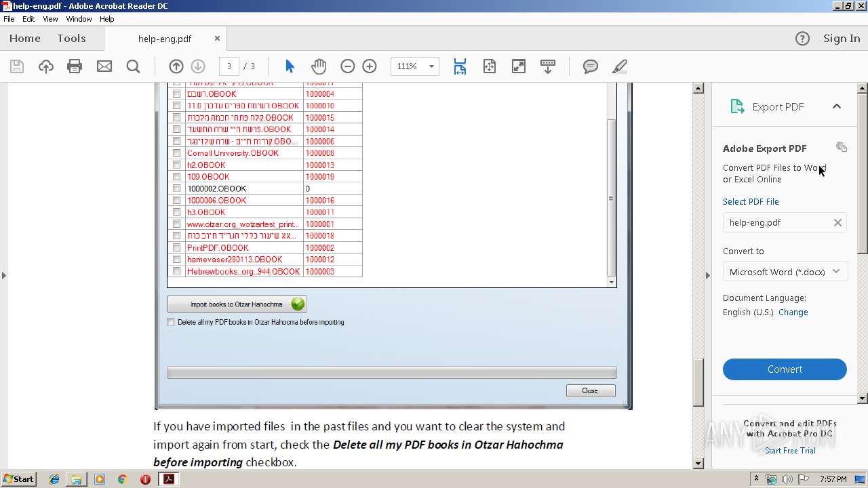
Task: Click the Save file icon
Action: click(x=17, y=66)
